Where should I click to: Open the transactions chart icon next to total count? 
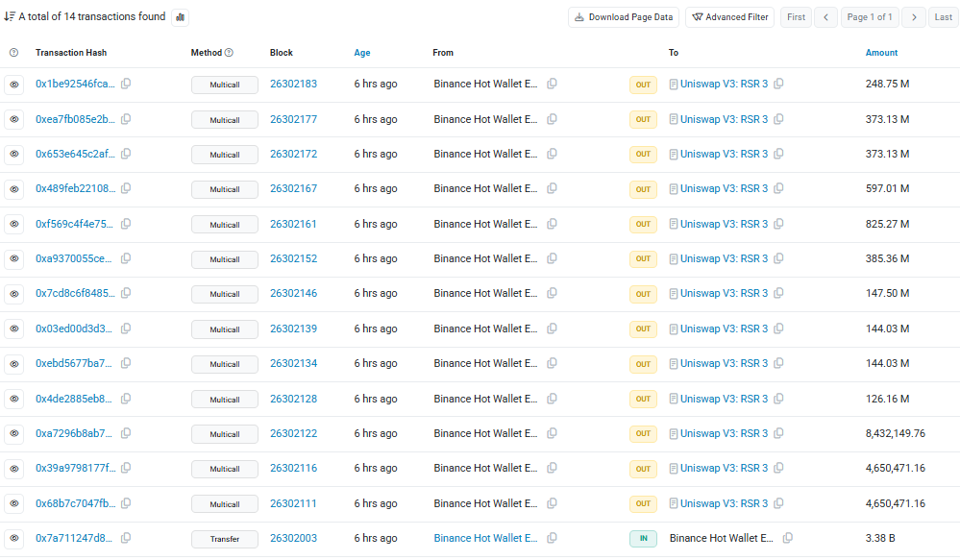[x=180, y=17]
